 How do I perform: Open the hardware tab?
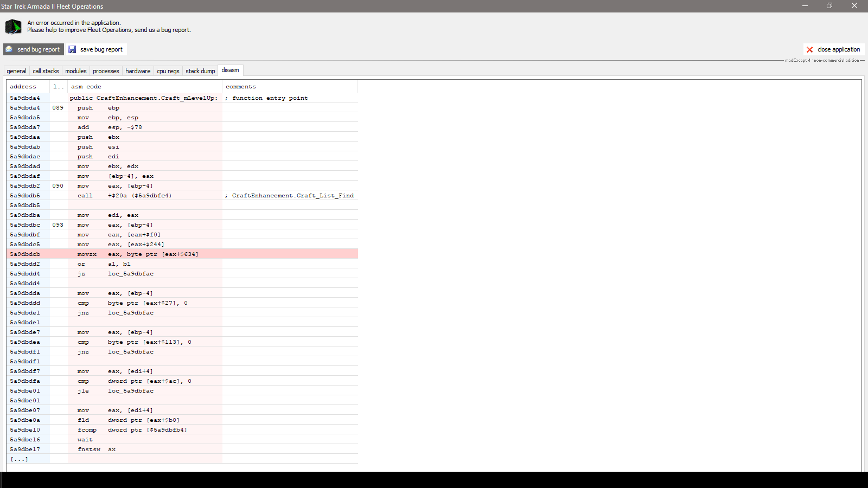click(138, 71)
